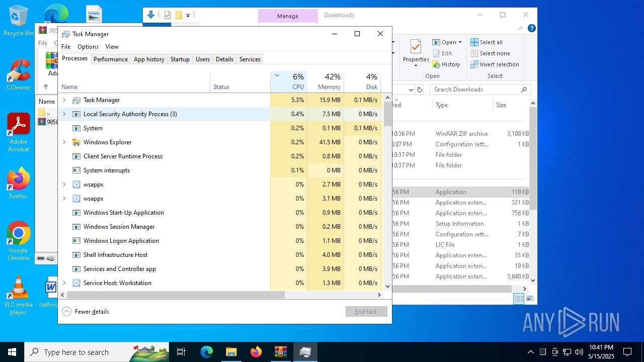Viewport: 644px width, 362px height.
Task: Open the notification center icon
Action: 627,352
